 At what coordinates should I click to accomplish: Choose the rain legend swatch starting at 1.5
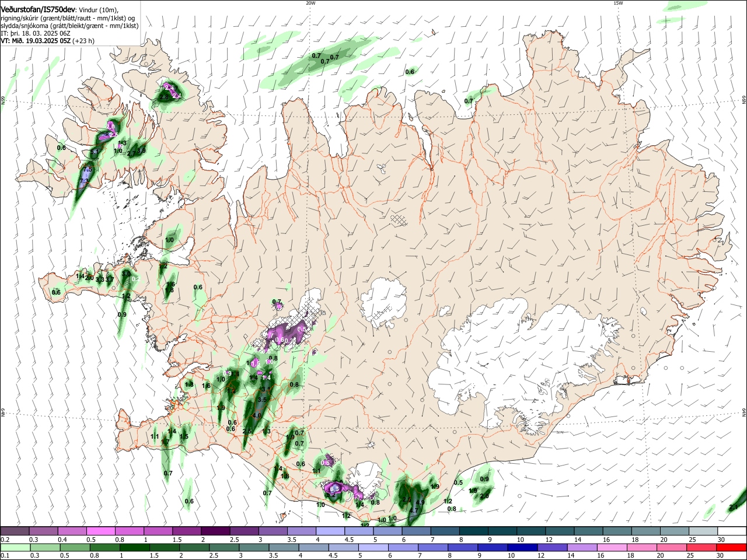point(164,547)
